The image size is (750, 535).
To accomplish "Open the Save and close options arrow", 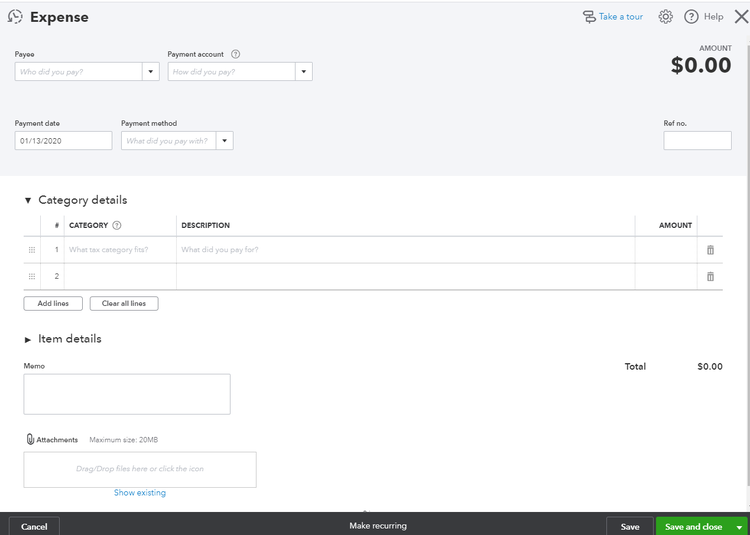I will (739, 527).
